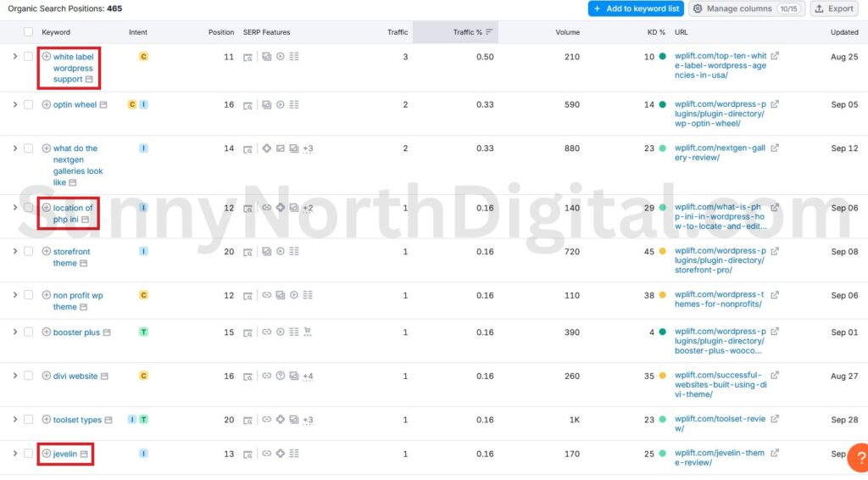Image resolution: width=868 pixels, height=480 pixels.
Task: Click KD difficulty dot for 'booster plus'
Action: point(663,332)
